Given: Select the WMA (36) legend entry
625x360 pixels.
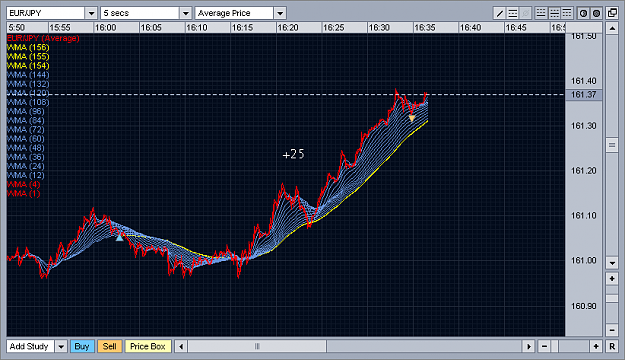Looking at the screenshot, I should click(26, 157).
